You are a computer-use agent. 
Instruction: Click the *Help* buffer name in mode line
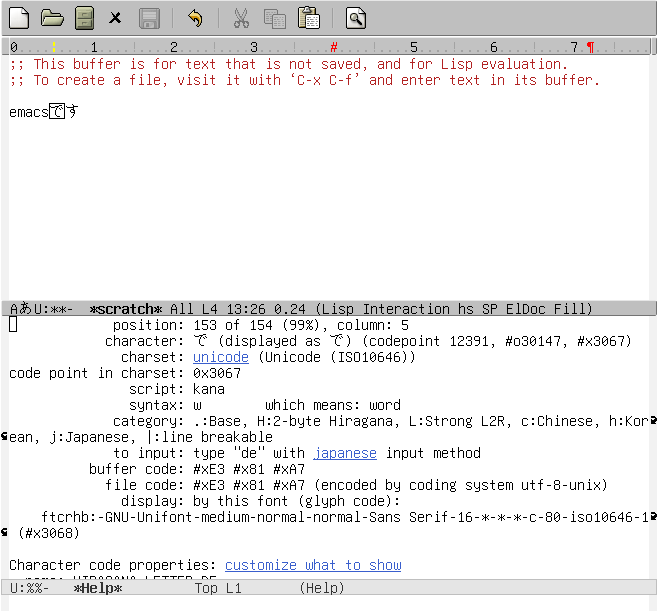pos(98,588)
